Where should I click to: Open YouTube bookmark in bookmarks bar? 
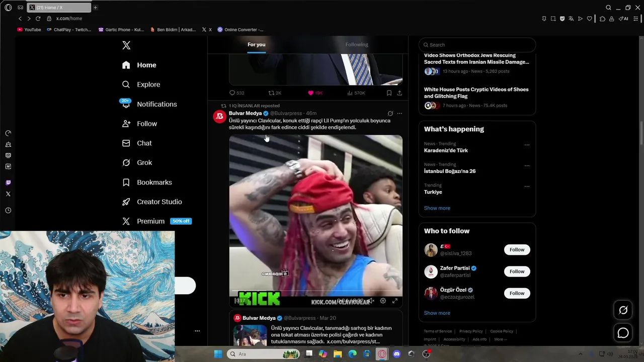click(x=29, y=30)
